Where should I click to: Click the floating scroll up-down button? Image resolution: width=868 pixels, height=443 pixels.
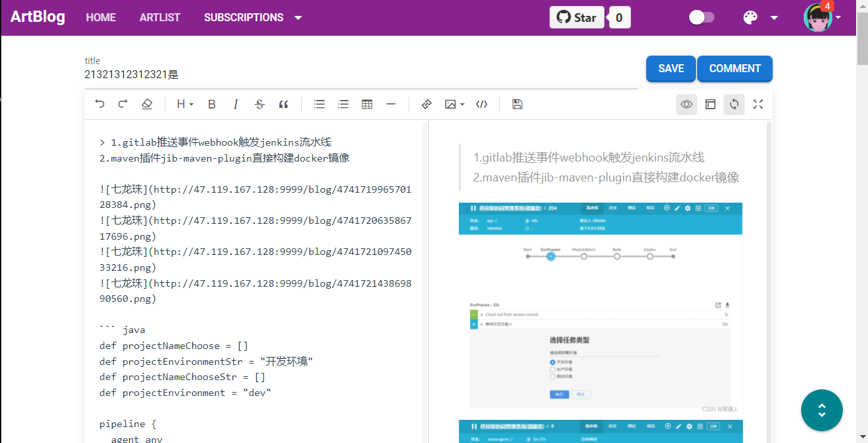[822, 411]
